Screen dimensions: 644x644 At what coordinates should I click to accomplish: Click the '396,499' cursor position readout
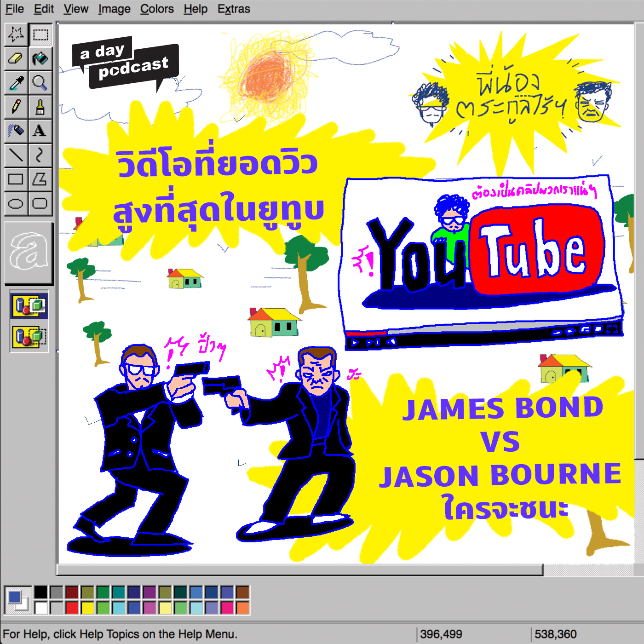coord(441,634)
